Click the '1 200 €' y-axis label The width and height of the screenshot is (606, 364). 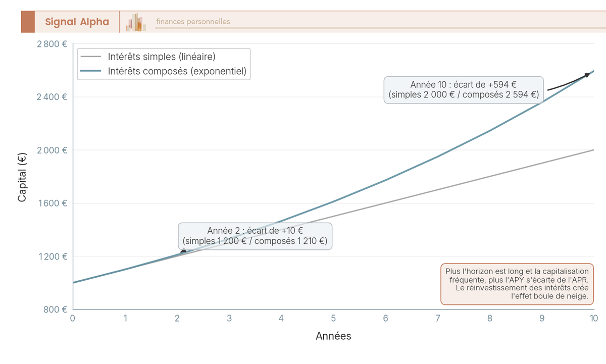[x=52, y=256]
